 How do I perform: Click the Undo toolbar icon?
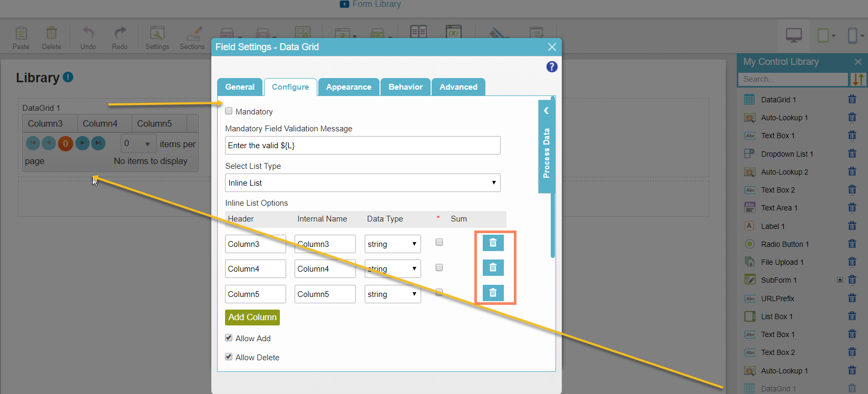(x=88, y=38)
